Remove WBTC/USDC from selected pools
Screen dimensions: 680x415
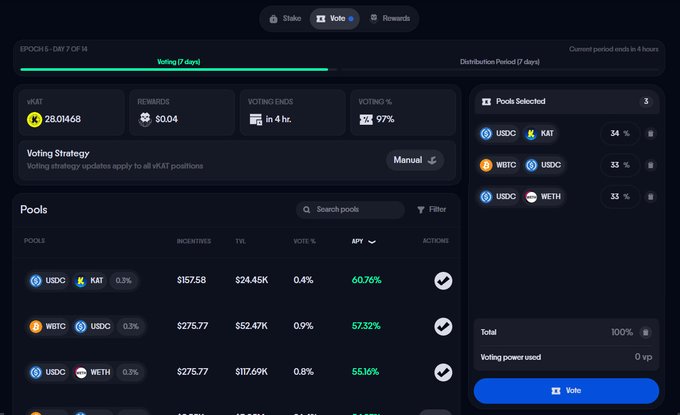[651, 165]
